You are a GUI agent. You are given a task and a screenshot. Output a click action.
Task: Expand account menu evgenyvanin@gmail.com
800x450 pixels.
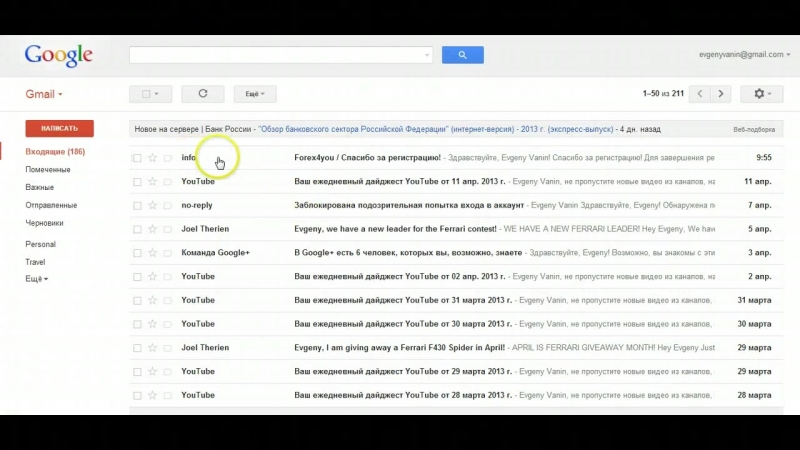744,54
